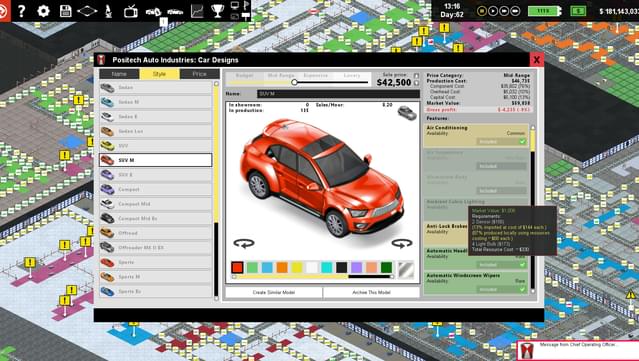Pick the black car color swatch
This screenshot has width=639, height=361.
[342, 267]
